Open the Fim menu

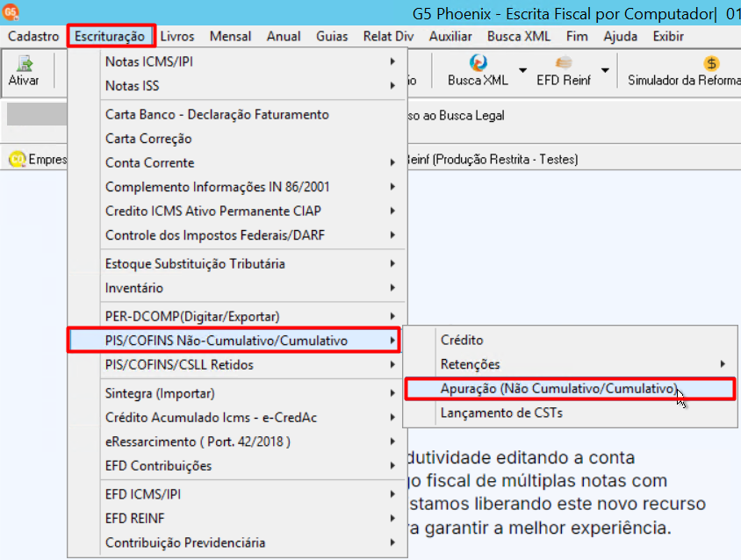[577, 36]
